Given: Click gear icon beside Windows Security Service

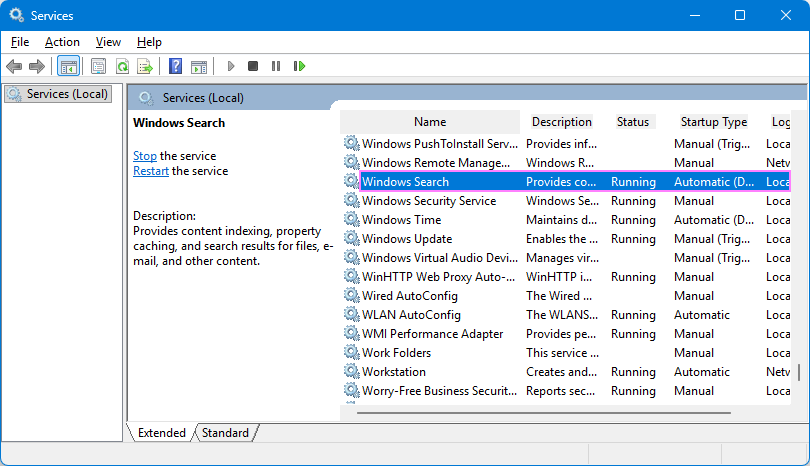Looking at the screenshot, I should point(352,200).
